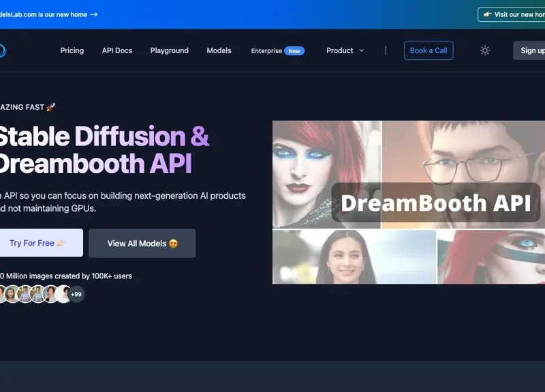Click the site logo icon in the navbar
This screenshot has width=545, height=392.
tap(2, 50)
